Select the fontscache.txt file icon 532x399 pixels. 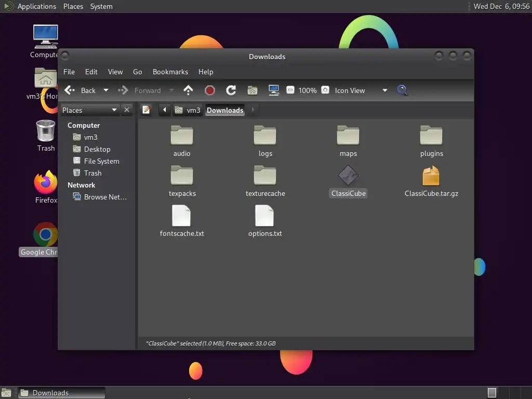point(181,216)
